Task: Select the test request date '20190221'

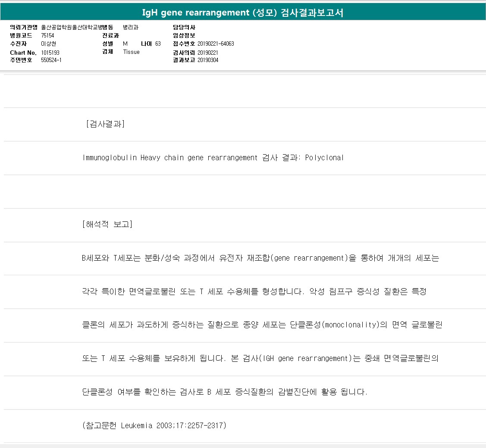Action: tap(208, 53)
